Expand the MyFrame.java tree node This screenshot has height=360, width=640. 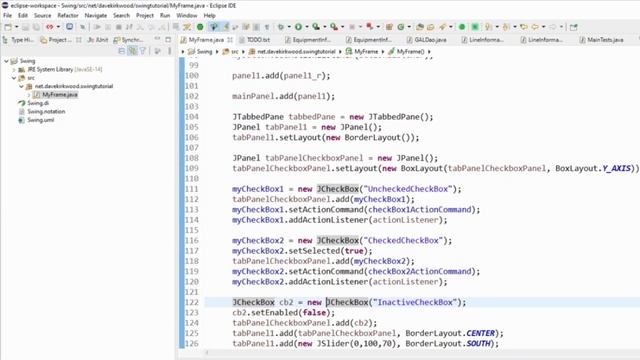coord(29,95)
